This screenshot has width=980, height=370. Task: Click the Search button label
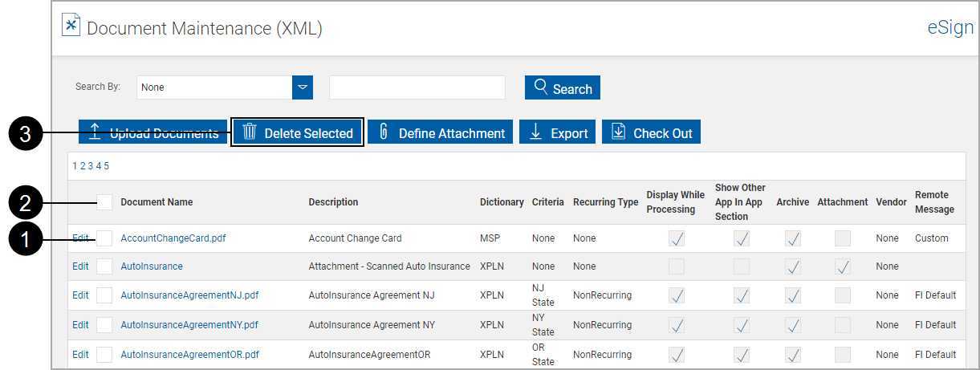572,89
